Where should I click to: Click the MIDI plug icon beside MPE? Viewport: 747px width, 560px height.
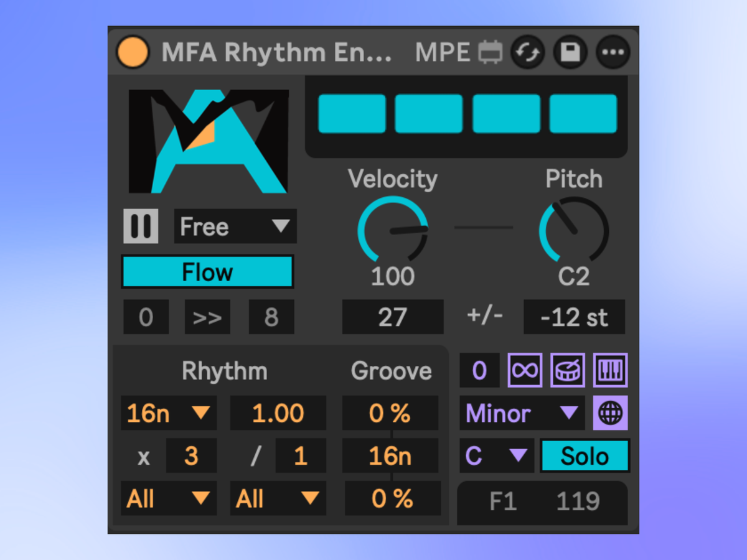click(x=490, y=52)
